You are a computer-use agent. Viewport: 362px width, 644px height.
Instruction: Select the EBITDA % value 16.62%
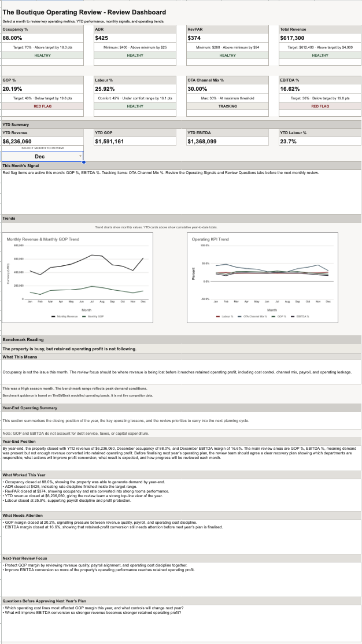[320, 88]
